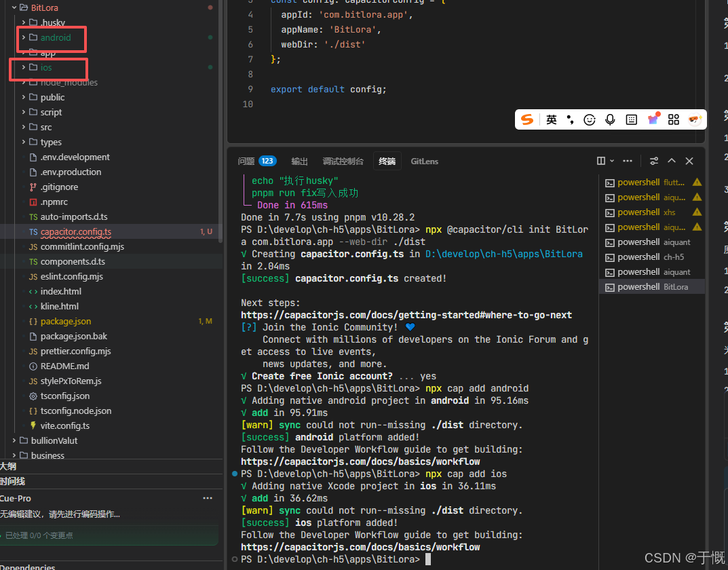Open tsconfig.json file
This screenshot has height=570, width=728.
tap(65, 396)
